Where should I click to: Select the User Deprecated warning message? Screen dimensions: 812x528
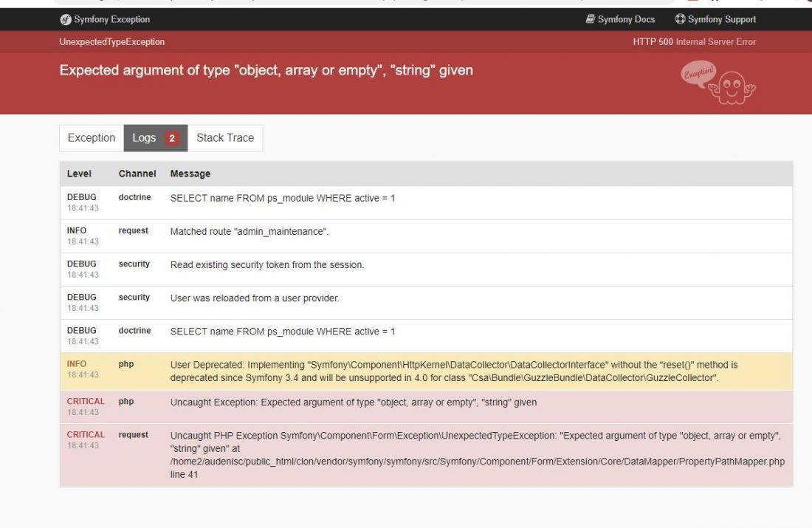click(454, 371)
